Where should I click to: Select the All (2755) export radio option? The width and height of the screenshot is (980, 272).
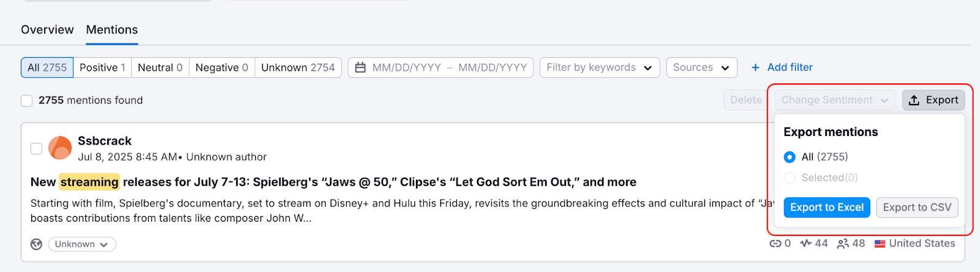790,157
